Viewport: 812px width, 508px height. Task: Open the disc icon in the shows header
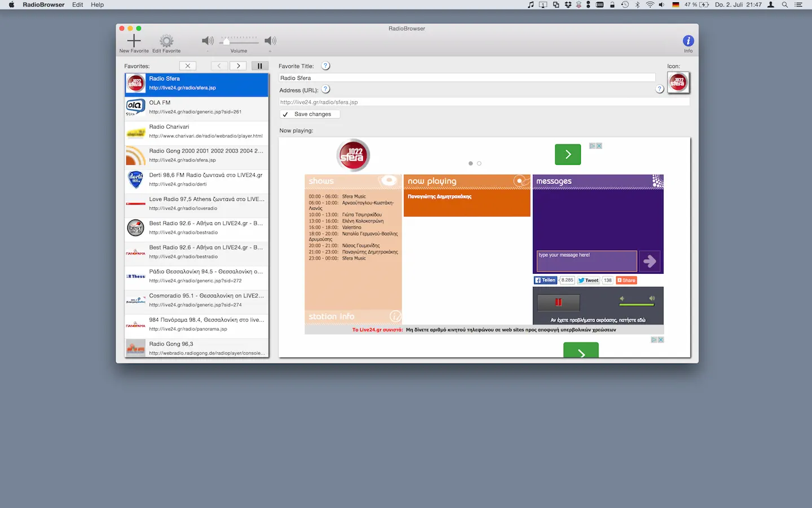388,181
